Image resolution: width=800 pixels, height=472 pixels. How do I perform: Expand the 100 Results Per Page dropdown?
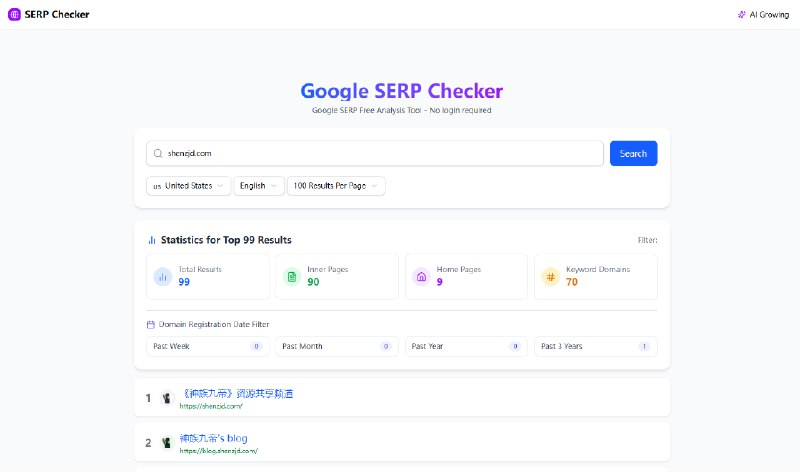click(336, 186)
